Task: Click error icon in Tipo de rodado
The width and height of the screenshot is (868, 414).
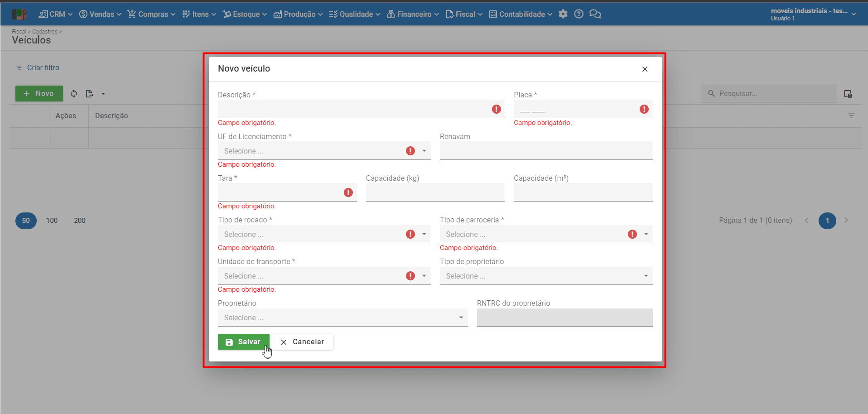Action: 410,234
